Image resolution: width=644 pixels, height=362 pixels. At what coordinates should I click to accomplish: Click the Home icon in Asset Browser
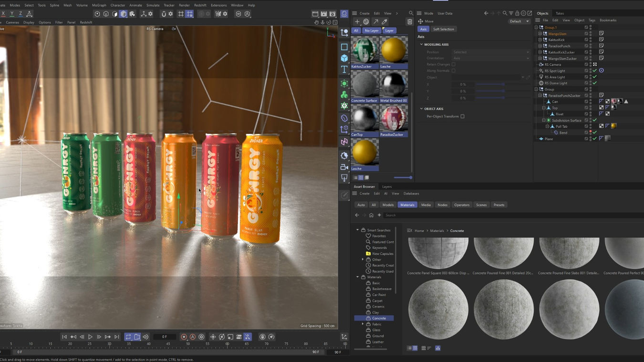[x=371, y=215]
